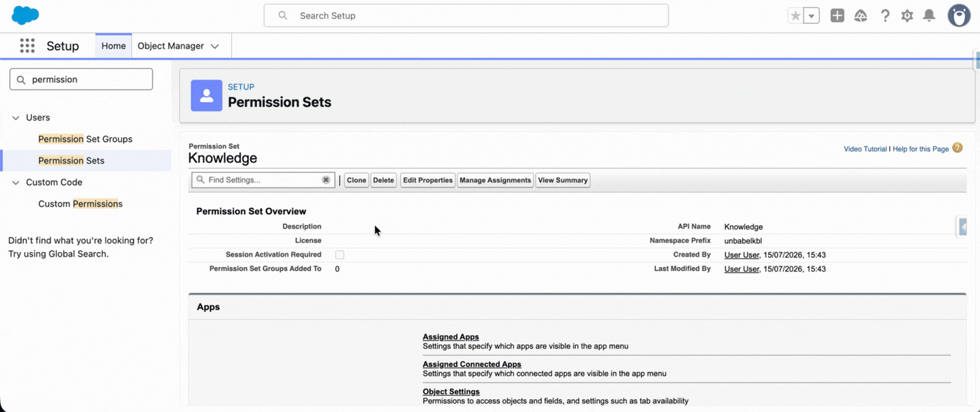The width and height of the screenshot is (980, 412).
Task: Open the Assigned Apps link
Action: (x=451, y=337)
